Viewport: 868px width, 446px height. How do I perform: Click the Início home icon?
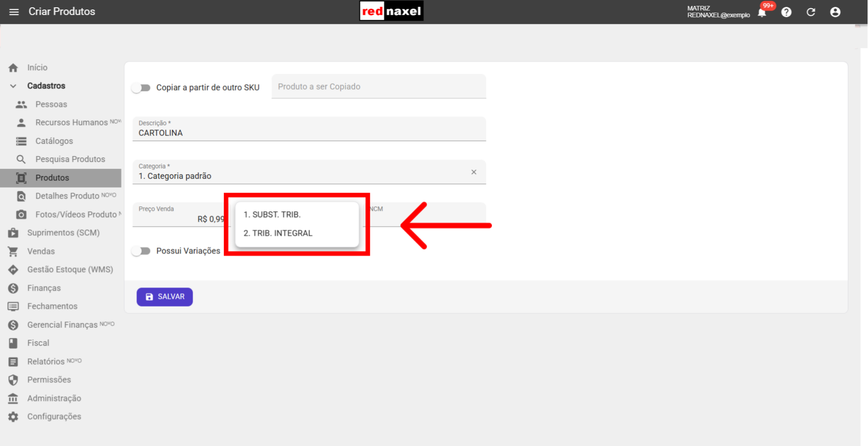tap(13, 68)
